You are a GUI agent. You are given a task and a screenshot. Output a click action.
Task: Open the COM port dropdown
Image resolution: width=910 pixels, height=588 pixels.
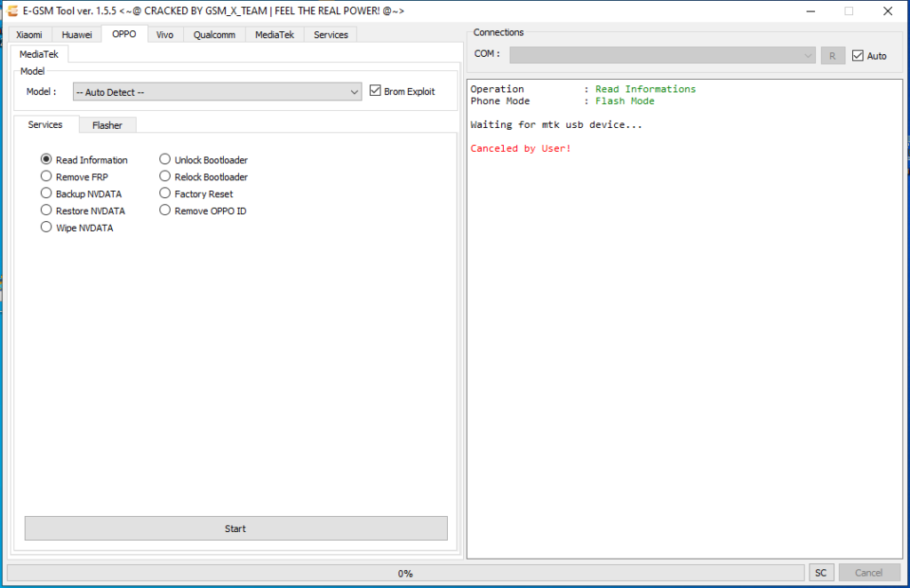(x=658, y=54)
